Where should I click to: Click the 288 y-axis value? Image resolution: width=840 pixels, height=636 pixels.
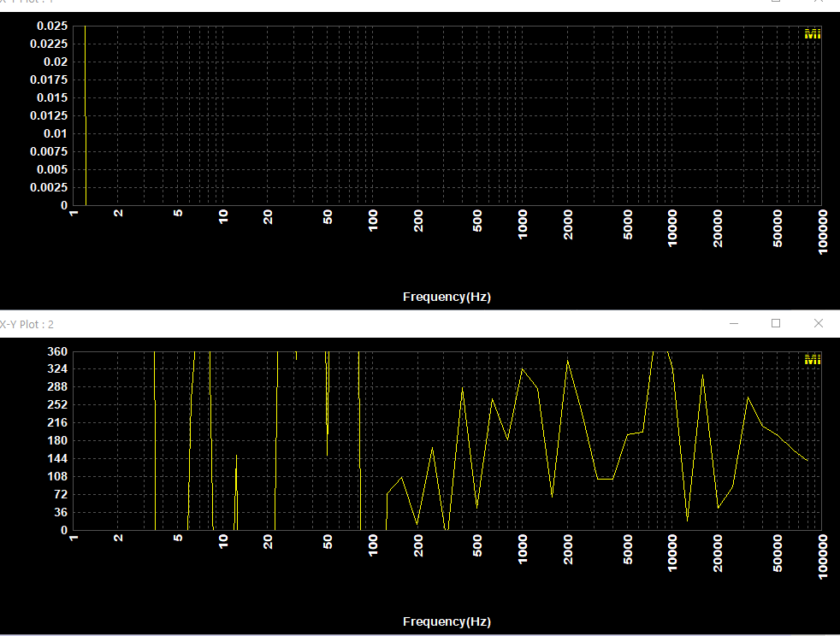coord(57,386)
